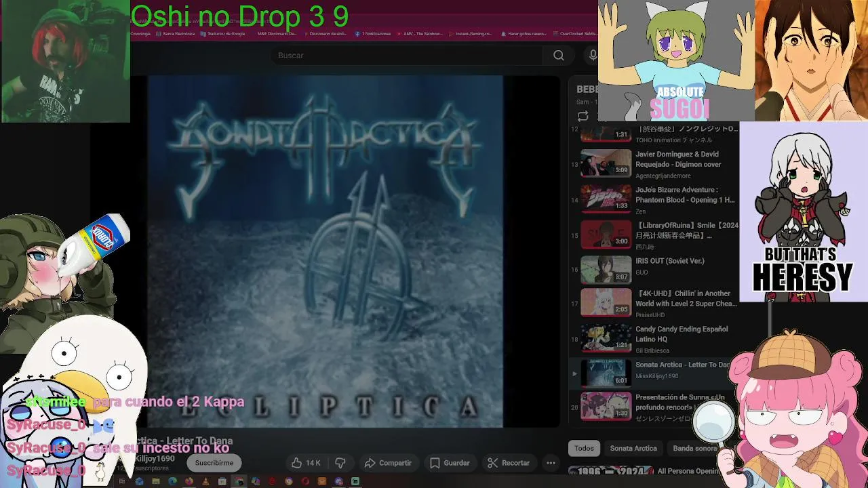This screenshot has width=868, height=488.
Task: Click the Sonata Arctica album art video player
Action: (325, 251)
